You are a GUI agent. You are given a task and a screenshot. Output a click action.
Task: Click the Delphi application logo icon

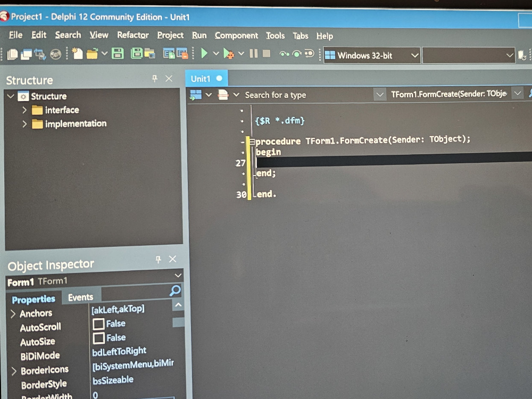(x=4, y=16)
